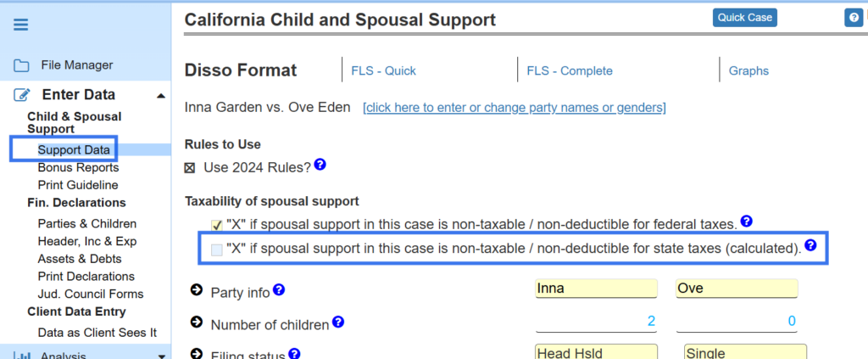Expand the Party info row arrow
The height and width of the screenshot is (359, 868).
[x=196, y=291]
